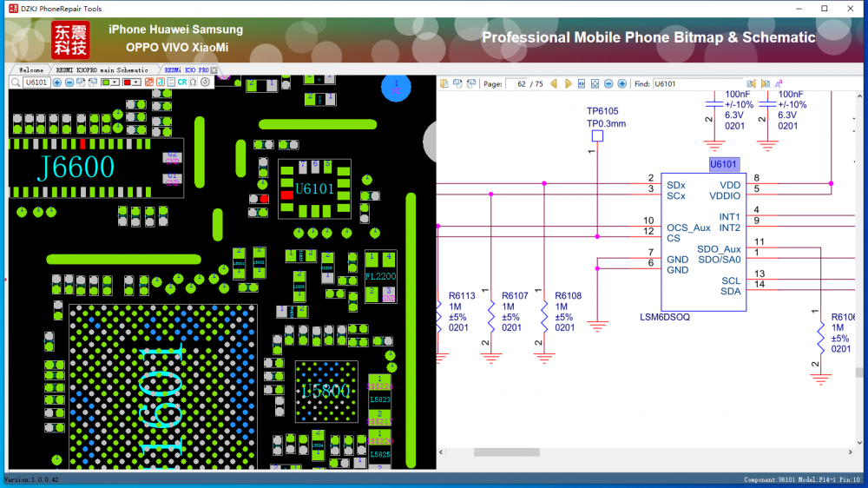Click the Component U6101 status bar text

[x=803, y=479]
